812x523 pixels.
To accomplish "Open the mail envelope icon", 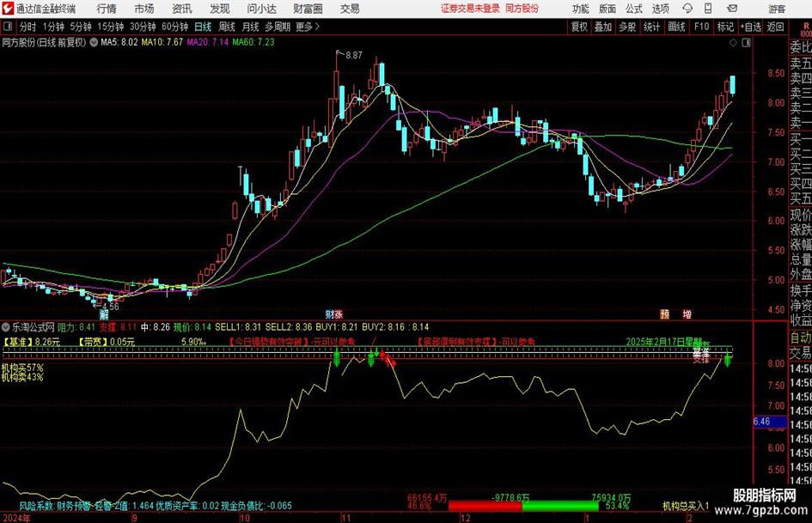I will (732, 9).
